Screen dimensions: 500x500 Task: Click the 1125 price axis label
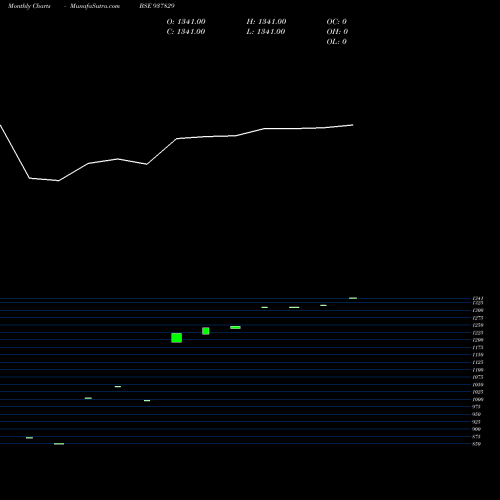(478, 362)
